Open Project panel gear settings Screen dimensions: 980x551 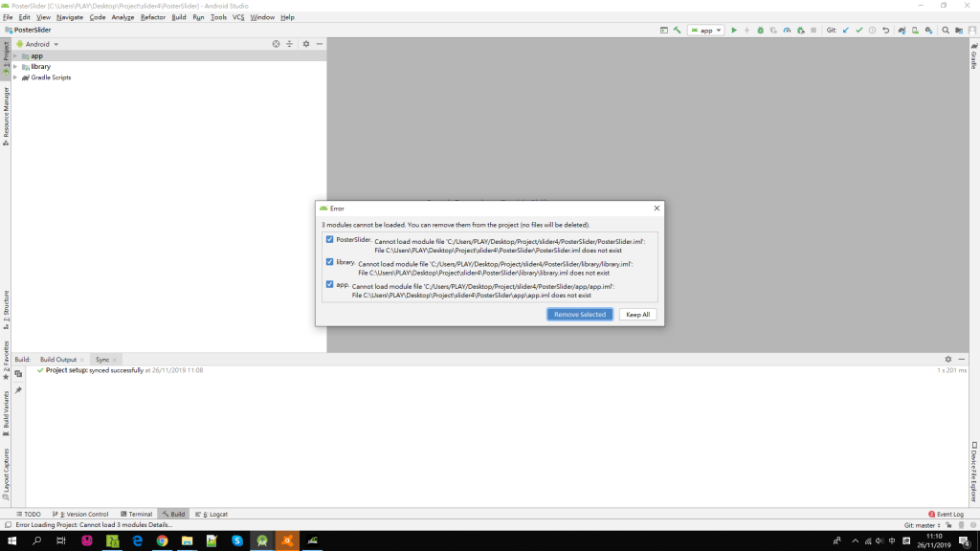click(306, 44)
